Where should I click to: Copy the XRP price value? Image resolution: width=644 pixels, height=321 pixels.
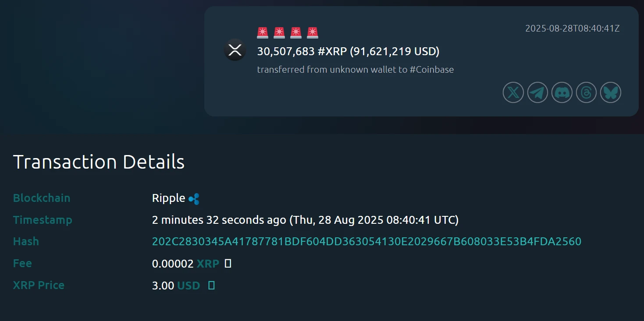(211, 285)
